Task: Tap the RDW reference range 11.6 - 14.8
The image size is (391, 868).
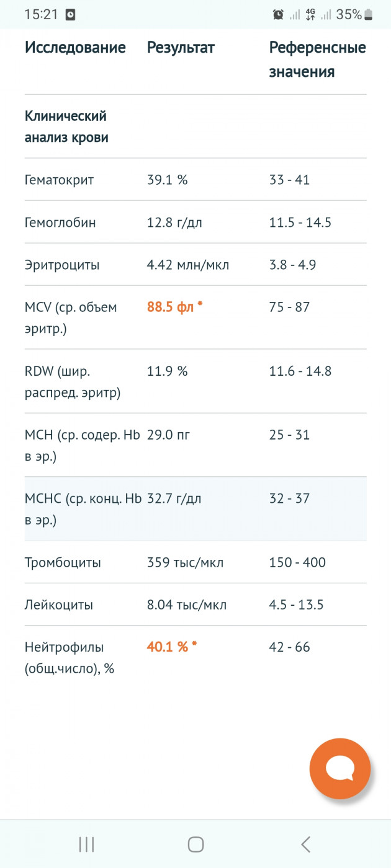Action: pos(300,371)
